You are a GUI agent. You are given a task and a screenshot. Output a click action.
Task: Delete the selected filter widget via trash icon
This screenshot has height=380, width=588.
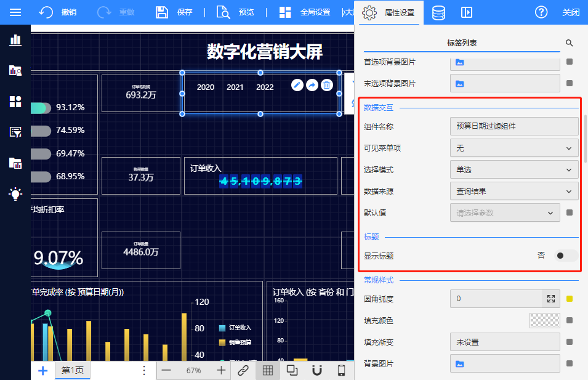click(x=327, y=86)
